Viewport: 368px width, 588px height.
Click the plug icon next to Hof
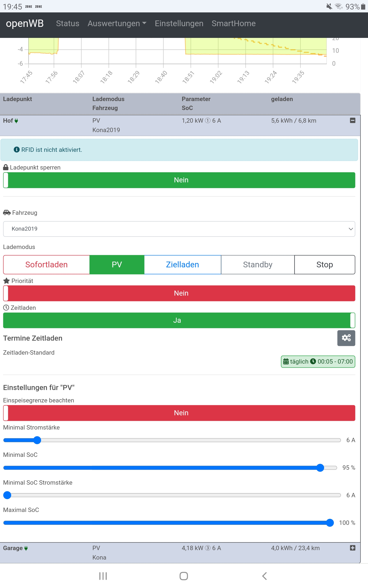click(x=16, y=121)
